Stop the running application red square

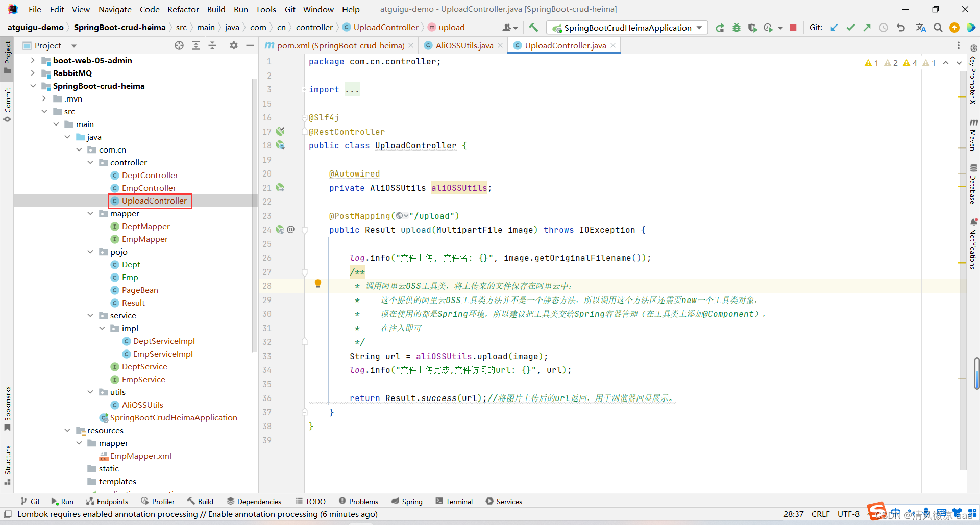coord(793,28)
